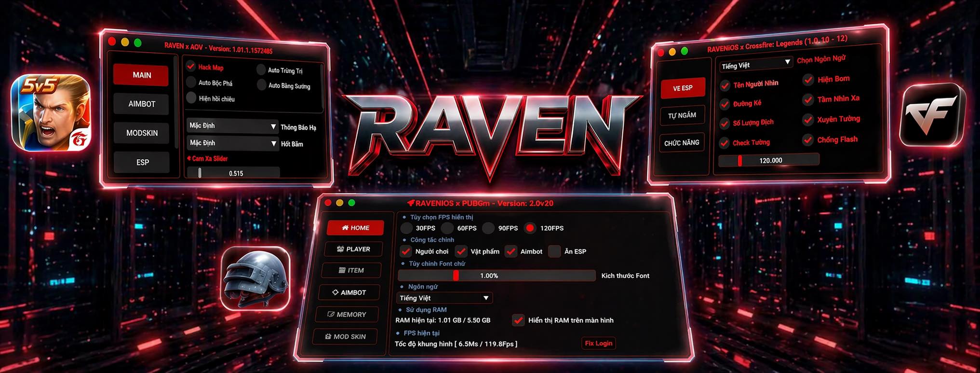Click the PUBG helmet app icon
Viewport: 980px width, 373px height.
coord(255,279)
